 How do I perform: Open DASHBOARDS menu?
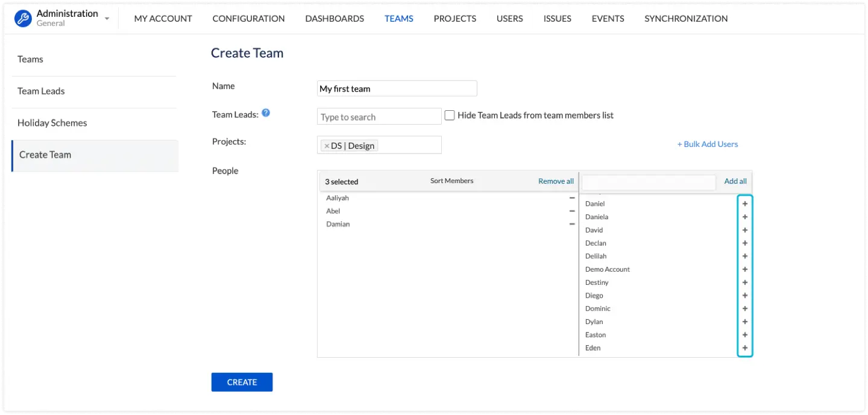[x=335, y=19]
